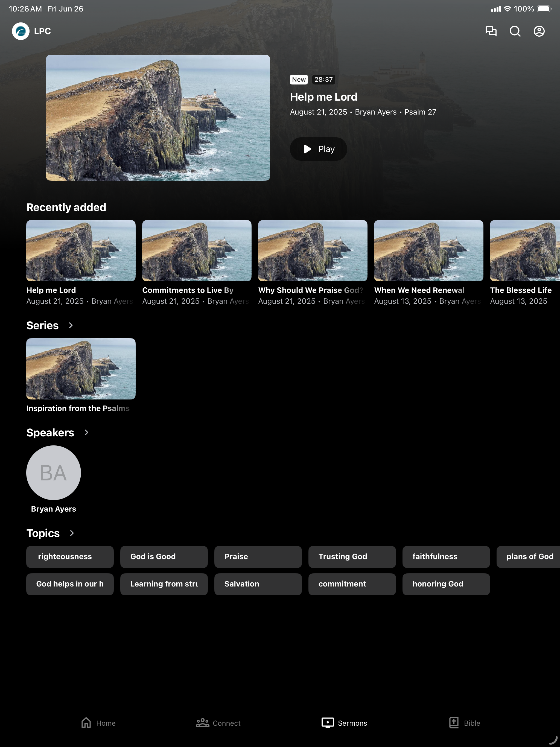Expand the Topics section chevron
This screenshot has height=747, width=560.
pos(72,533)
